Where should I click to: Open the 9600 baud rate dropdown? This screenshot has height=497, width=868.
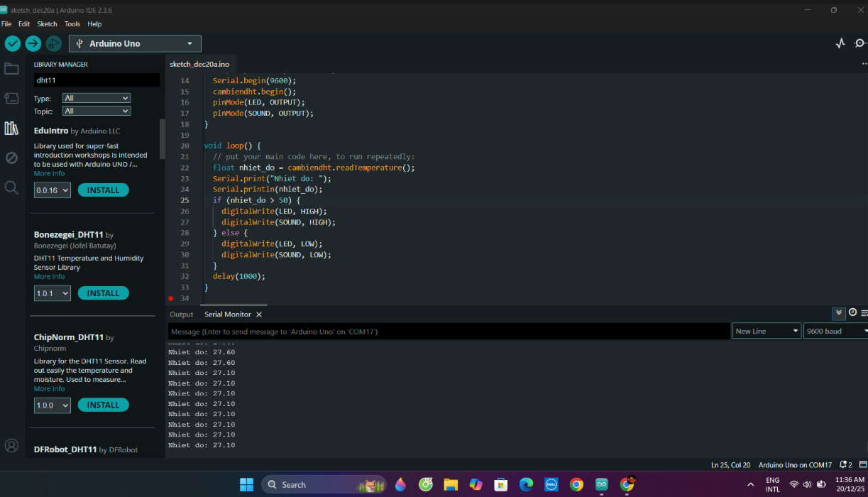(x=835, y=331)
